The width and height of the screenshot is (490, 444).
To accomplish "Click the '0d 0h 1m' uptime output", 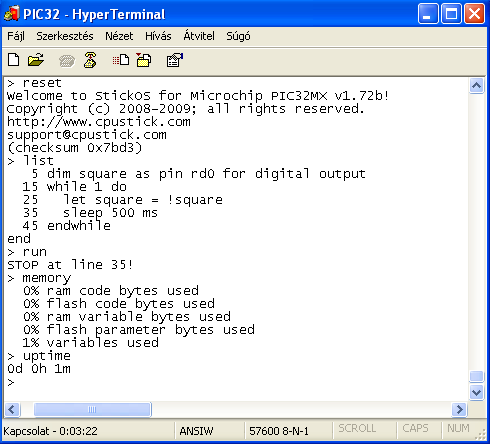I will click(x=39, y=369).
